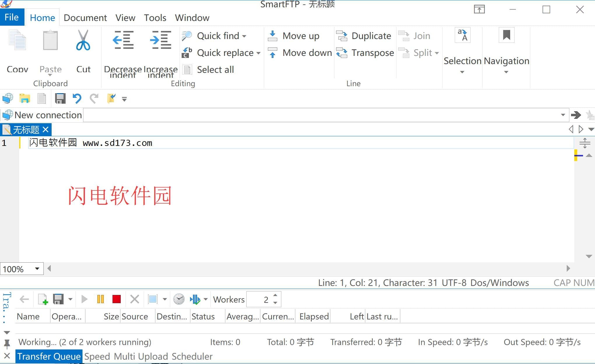Duplicate the current line
595x364 pixels.
364,36
